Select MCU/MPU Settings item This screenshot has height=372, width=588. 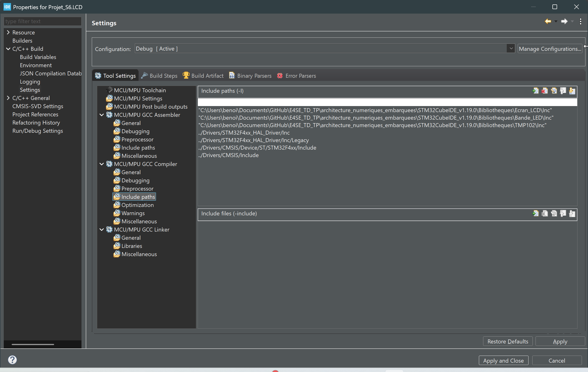pos(134,98)
